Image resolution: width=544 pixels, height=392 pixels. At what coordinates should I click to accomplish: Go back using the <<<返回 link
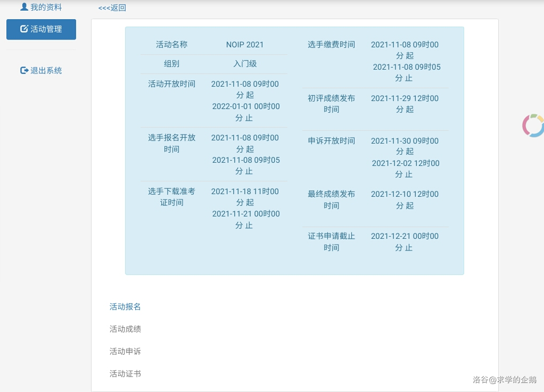click(112, 8)
